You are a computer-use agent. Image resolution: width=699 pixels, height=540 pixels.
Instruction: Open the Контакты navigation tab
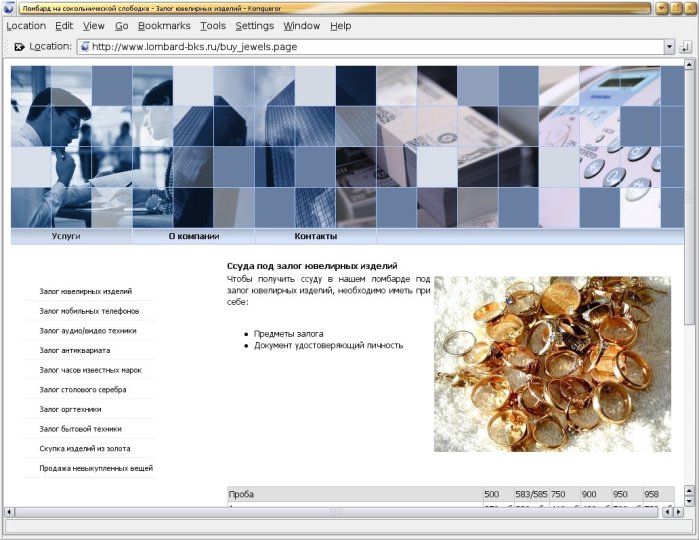[x=315, y=236]
